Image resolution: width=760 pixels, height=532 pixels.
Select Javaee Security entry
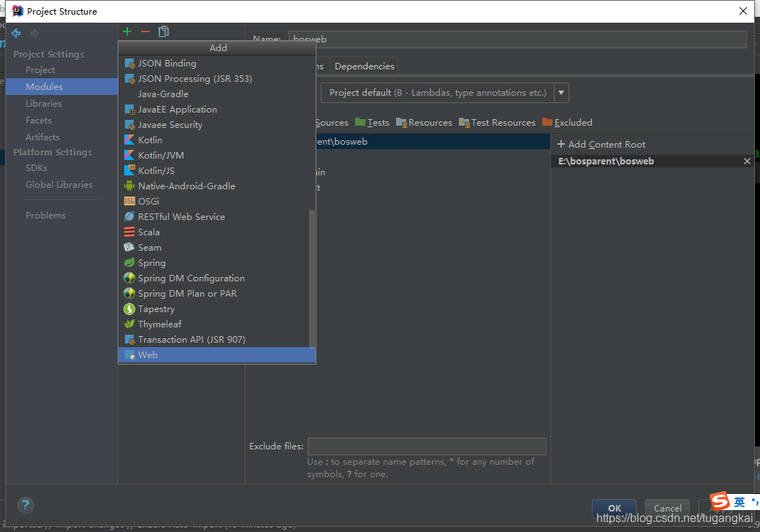point(216,124)
